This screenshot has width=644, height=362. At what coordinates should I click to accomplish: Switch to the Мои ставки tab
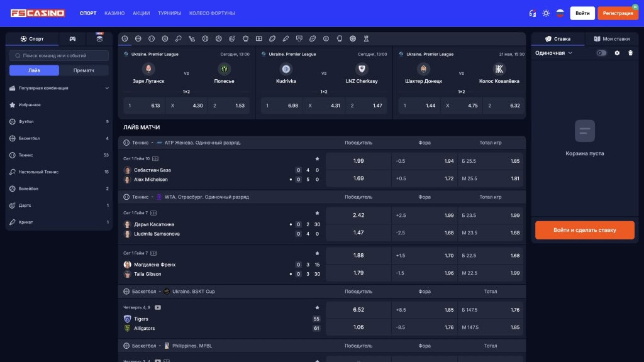pos(611,38)
